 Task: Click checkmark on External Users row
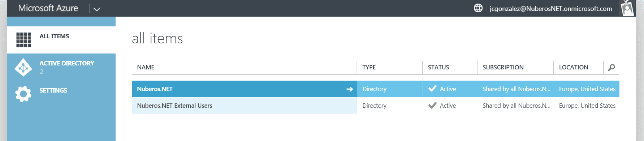(x=432, y=106)
